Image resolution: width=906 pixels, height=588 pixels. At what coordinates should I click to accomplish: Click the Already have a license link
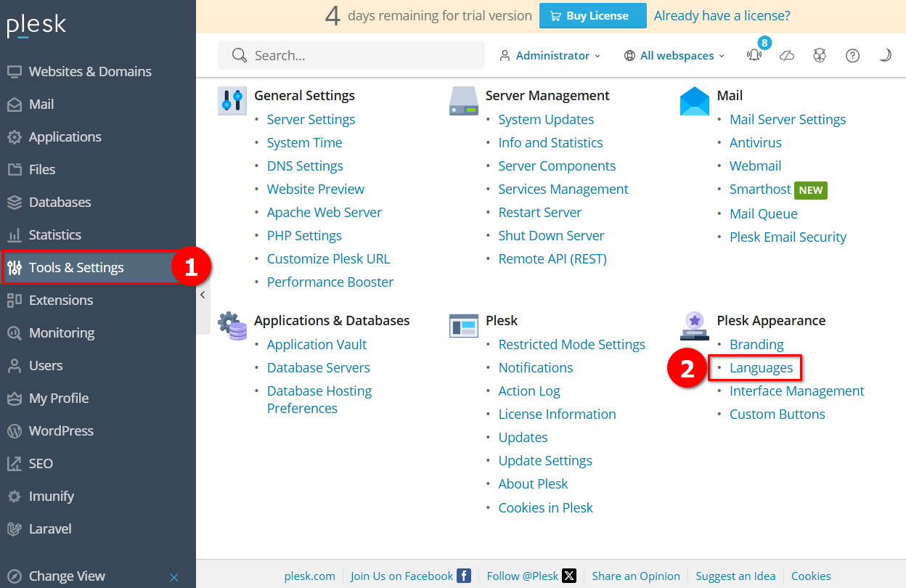tap(722, 15)
